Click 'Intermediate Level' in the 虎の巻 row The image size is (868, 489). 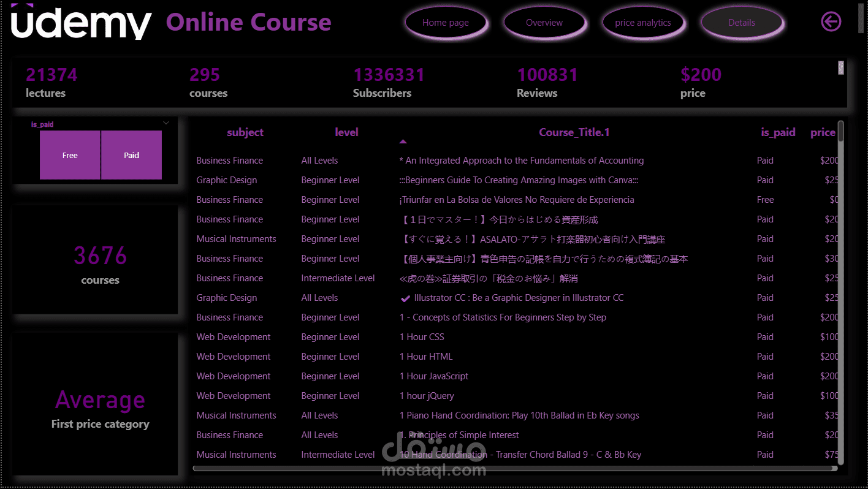pyautogui.click(x=338, y=278)
